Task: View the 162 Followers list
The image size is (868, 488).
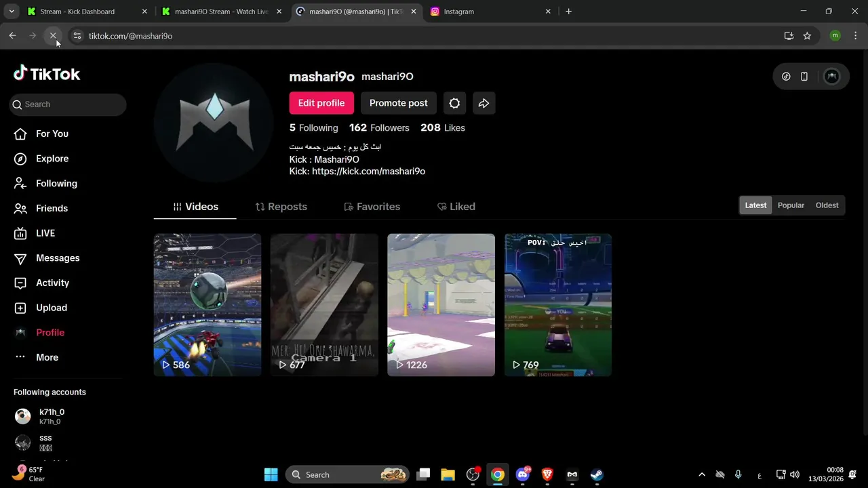Action: [x=379, y=127]
